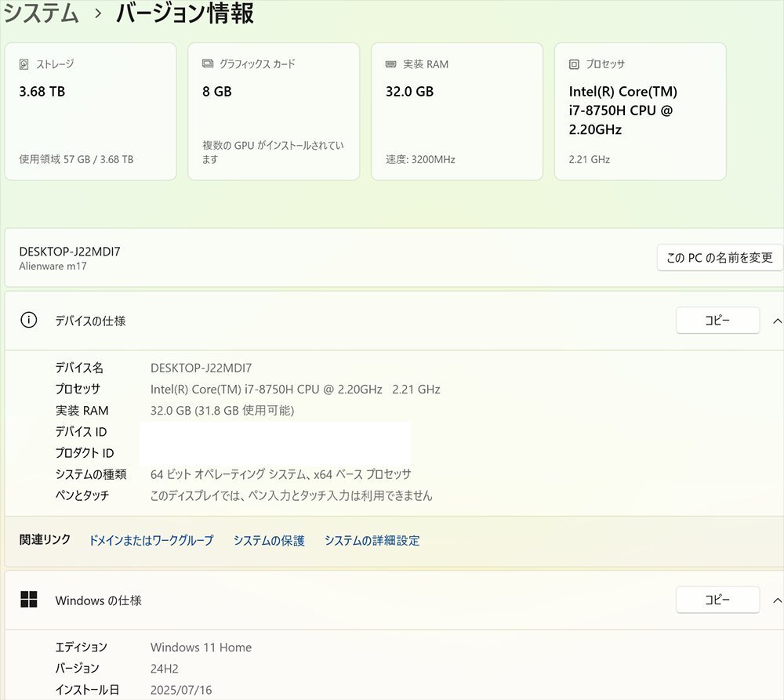Click the プロセッサ chip icon
Screen dimensions: 784x700
coord(575,64)
